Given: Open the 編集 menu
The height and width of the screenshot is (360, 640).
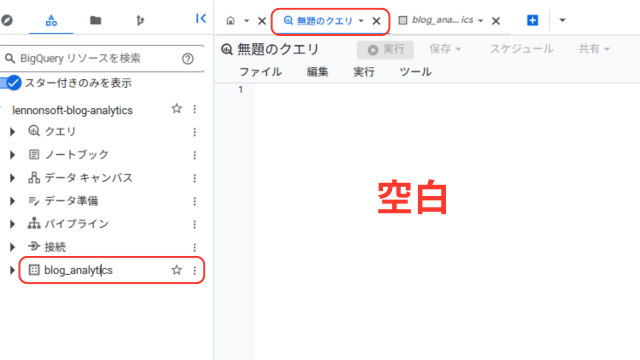Looking at the screenshot, I should [x=318, y=72].
